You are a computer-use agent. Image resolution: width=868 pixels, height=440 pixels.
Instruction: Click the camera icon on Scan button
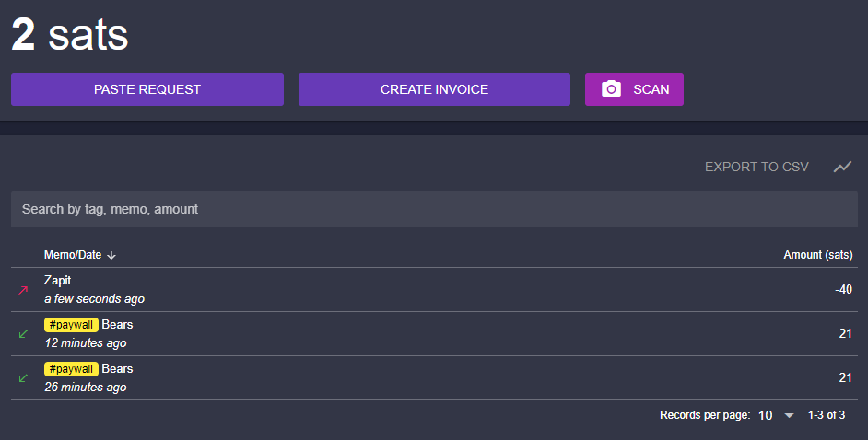(611, 89)
